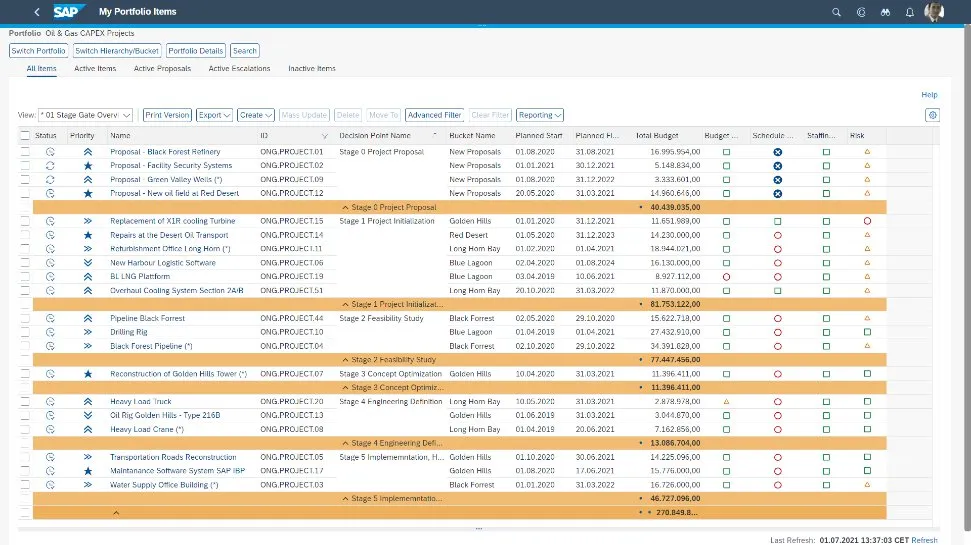Image resolution: width=971 pixels, height=545 pixels.
Task: Open the Pipeline Black Forrest project link
Action: coord(147,318)
